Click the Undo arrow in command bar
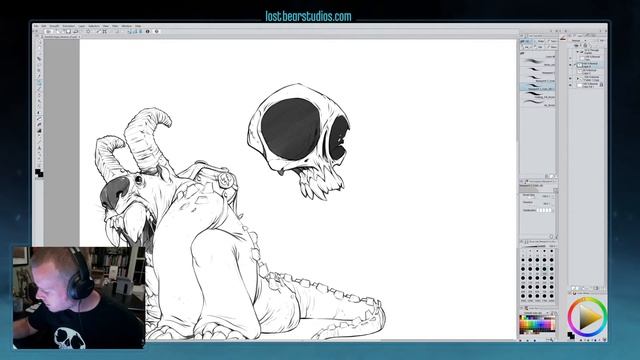Screen dimensions: 640x360 tap(76, 31)
